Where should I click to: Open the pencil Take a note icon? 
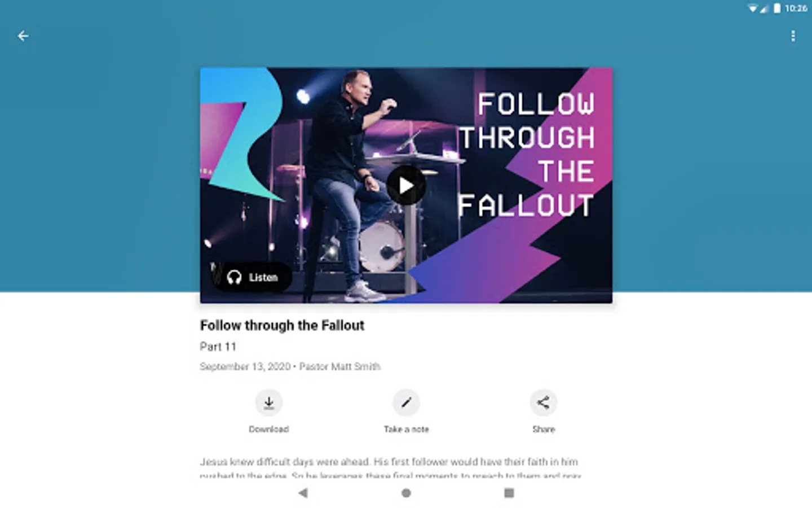click(x=406, y=402)
